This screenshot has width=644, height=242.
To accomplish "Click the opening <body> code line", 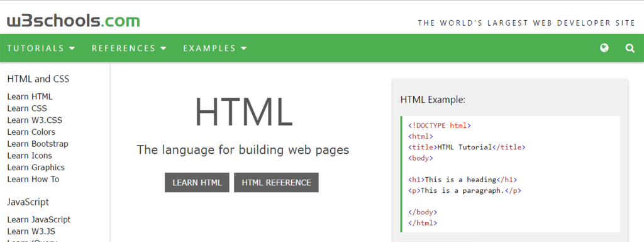I will point(421,158).
